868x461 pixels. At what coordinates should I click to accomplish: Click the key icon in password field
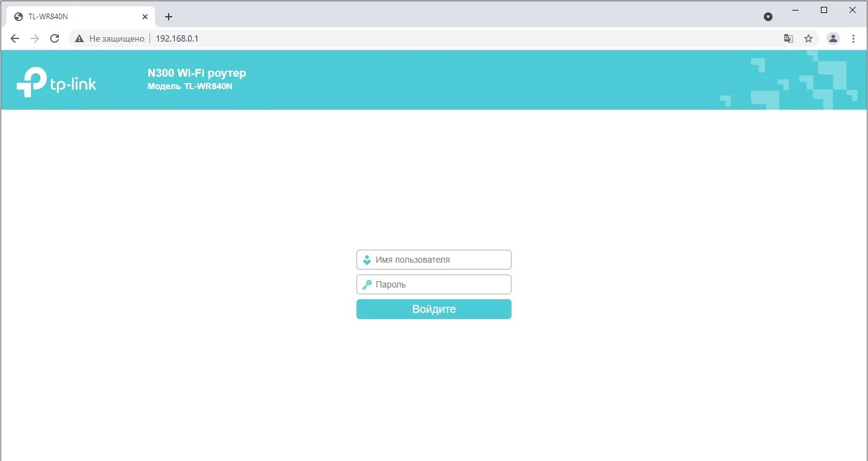367,284
